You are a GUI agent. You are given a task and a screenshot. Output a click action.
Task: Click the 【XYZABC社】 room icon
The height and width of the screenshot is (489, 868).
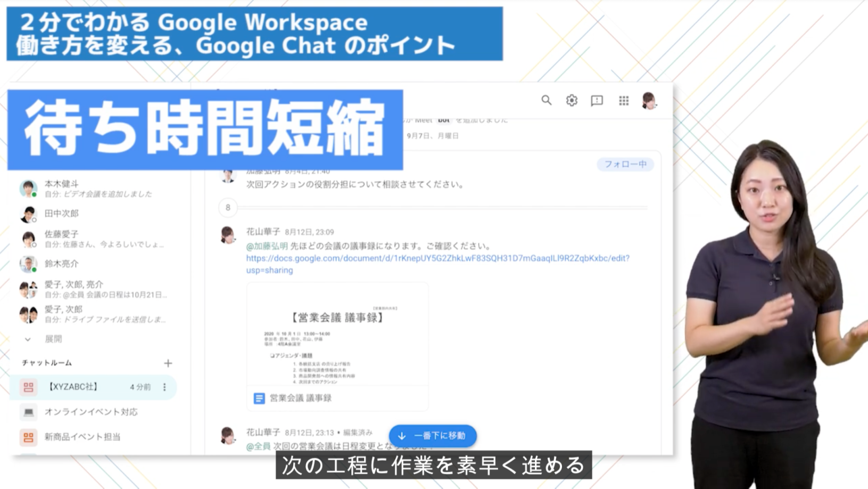pos(29,387)
